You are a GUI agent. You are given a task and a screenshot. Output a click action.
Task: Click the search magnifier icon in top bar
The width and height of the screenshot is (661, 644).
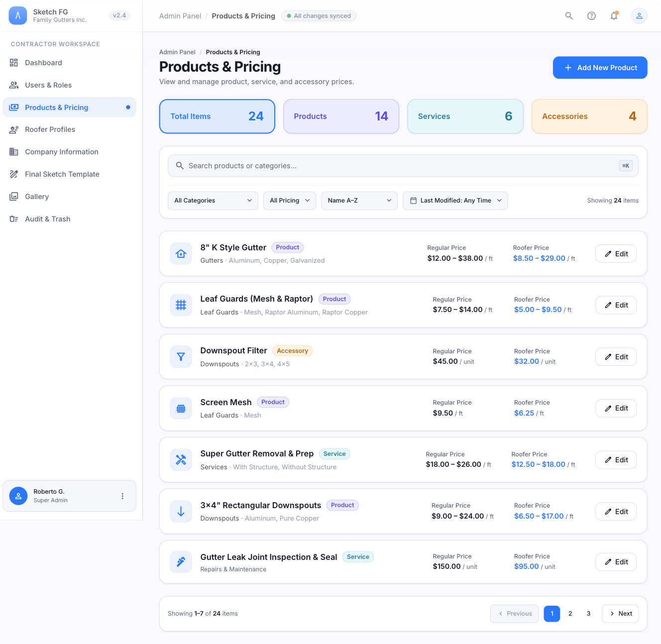[569, 16]
